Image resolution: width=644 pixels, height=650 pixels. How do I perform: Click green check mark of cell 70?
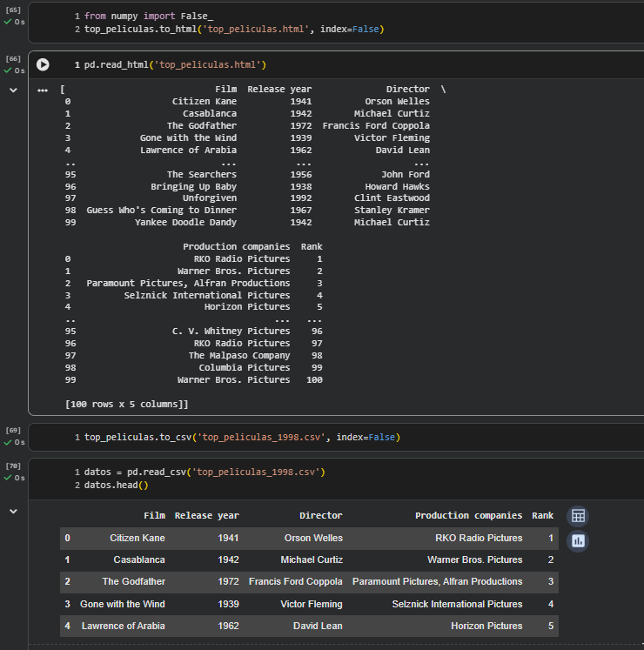pos(9,478)
